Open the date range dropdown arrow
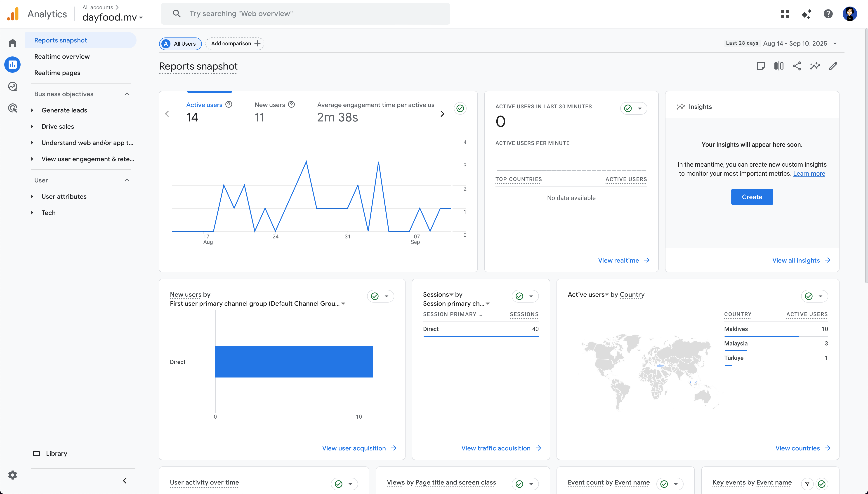868x494 pixels. [x=835, y=43]
